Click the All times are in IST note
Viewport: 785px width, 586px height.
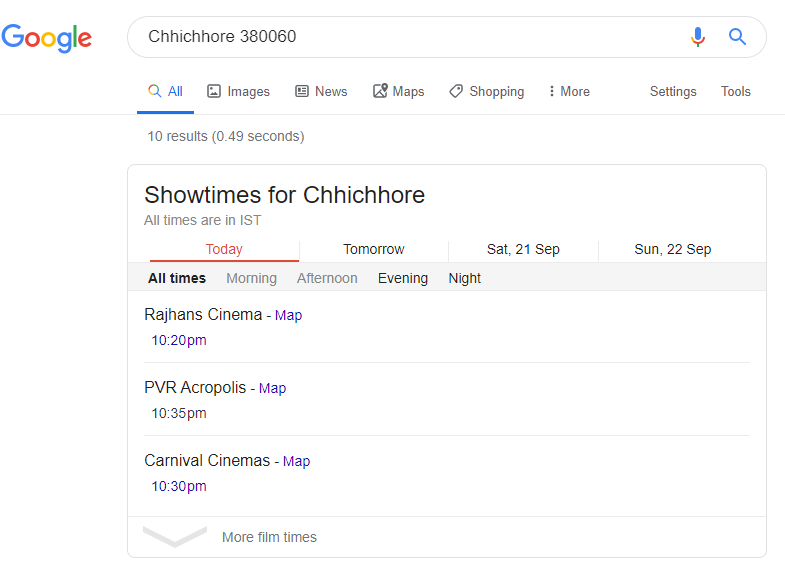[x=202, y=220]
